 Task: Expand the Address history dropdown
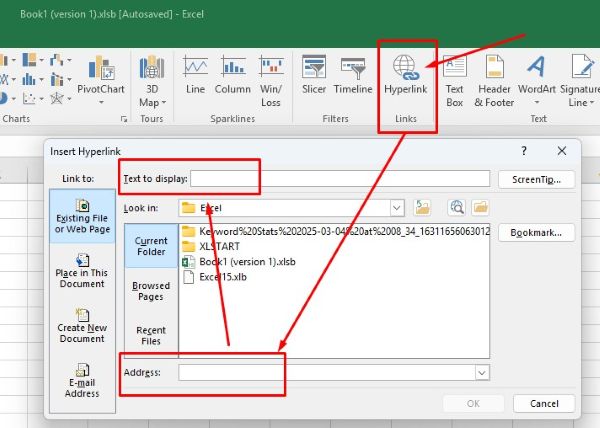tap(482, 372)
